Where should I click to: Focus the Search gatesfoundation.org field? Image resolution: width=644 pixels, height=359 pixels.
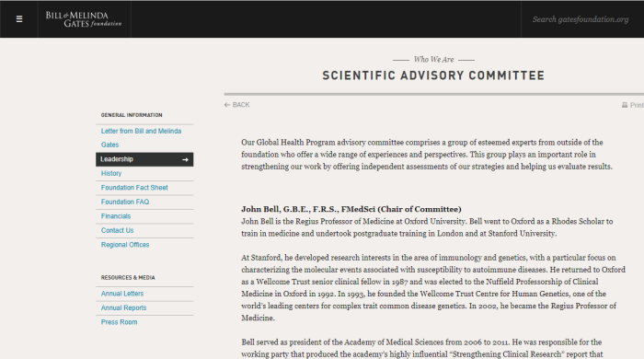tap(581, 19)
